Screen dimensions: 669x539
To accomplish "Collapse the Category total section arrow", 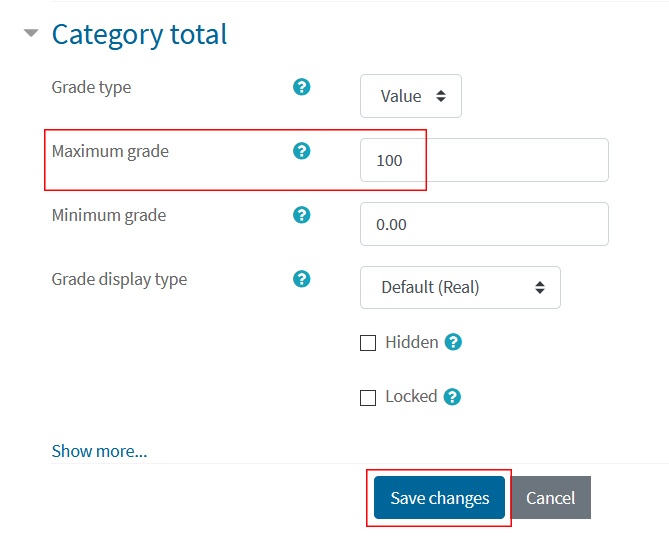I will click(31, 33).
